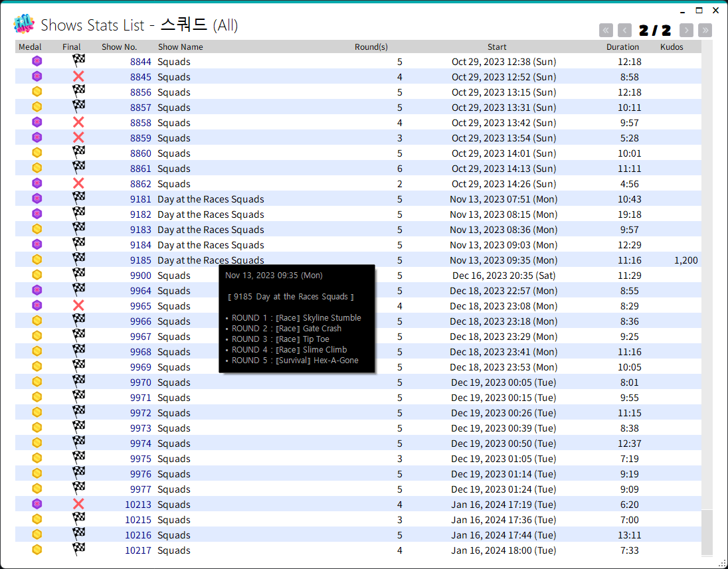This screenshot has width=728, height=569.
Task: Click the Fall Guys app logo
Action: click(x=24, y=24)
